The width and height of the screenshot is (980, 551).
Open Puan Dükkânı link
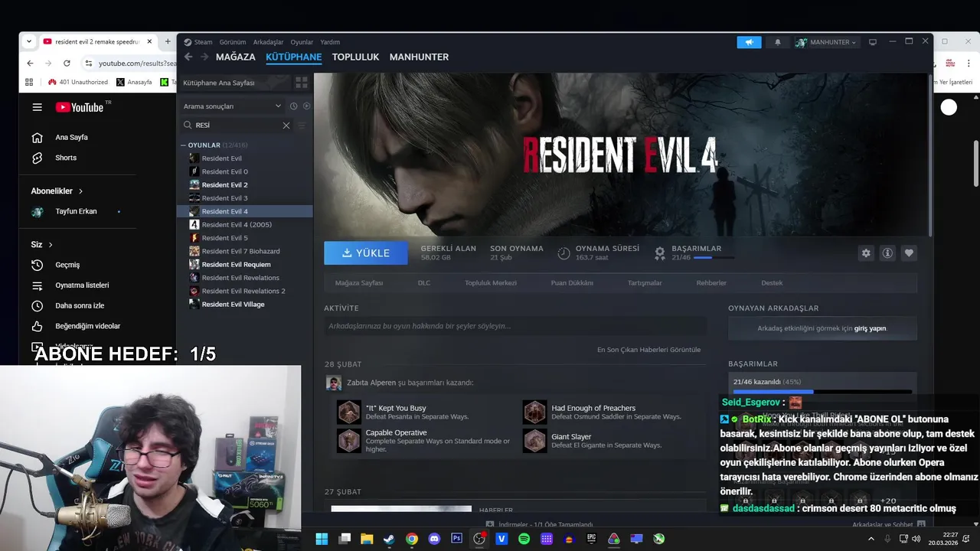click(572, 283)
